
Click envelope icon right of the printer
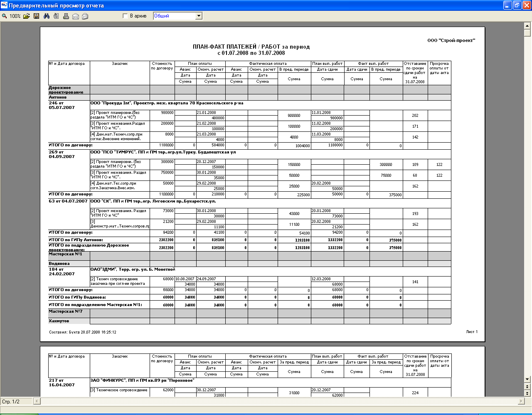(76, 16)
